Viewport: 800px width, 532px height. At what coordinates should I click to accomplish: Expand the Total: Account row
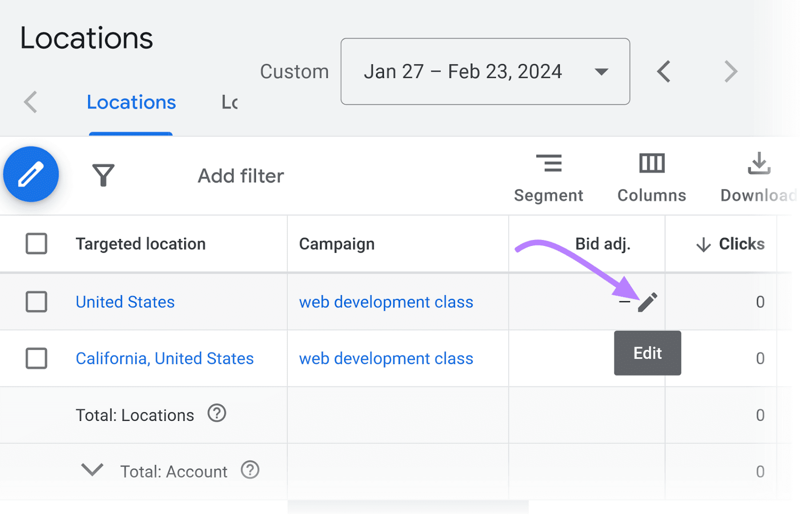pyautogui.click(x=92, y=470)
